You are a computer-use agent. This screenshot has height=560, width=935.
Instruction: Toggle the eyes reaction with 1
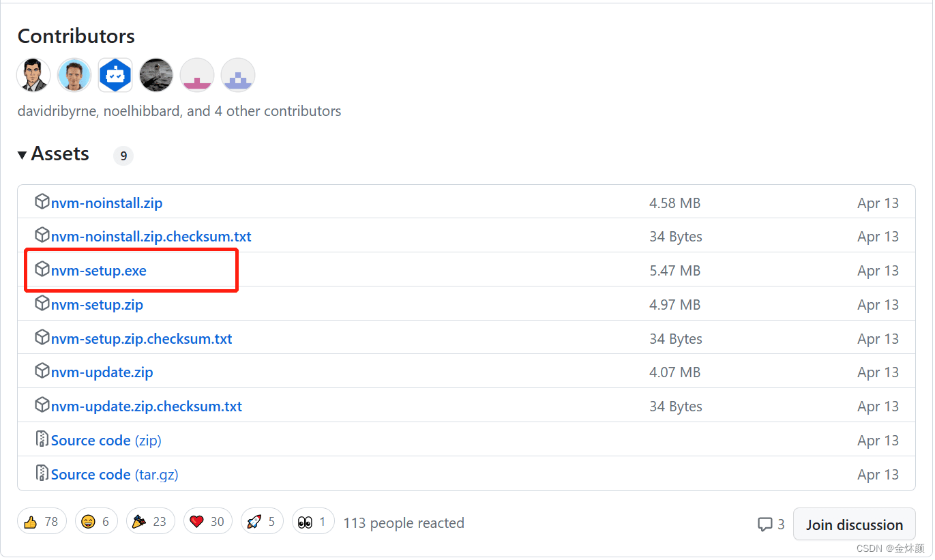313,522
